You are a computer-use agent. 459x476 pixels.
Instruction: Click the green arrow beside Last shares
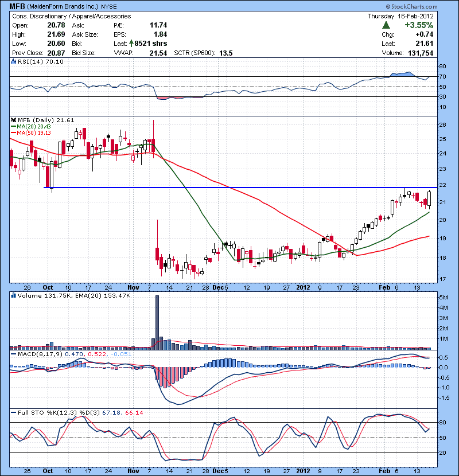(131, 44)
